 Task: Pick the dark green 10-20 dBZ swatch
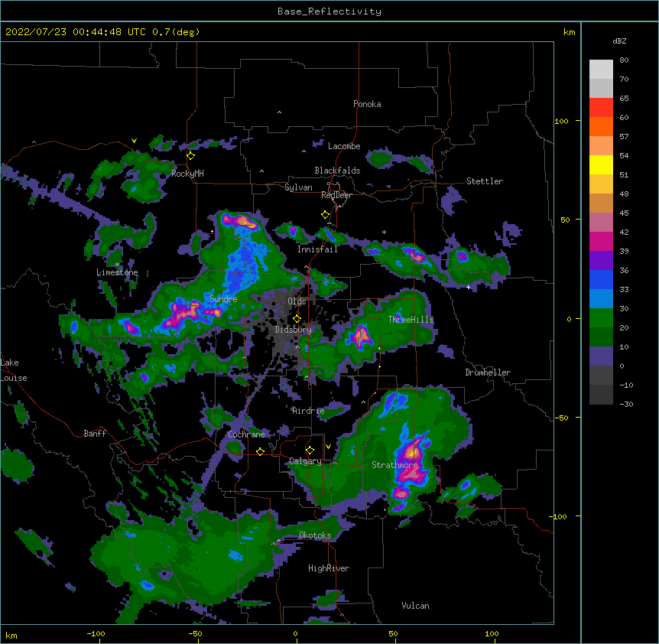click(601, 337)
